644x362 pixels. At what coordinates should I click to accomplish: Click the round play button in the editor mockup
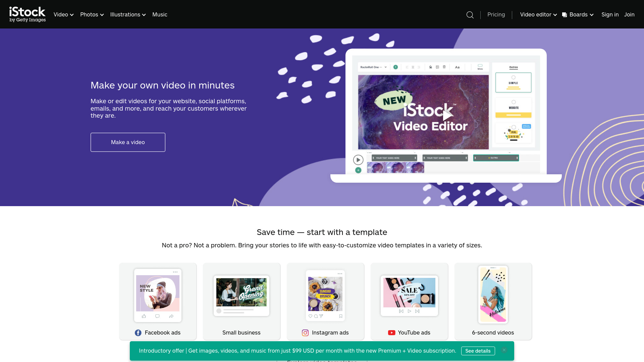(358, 160)
